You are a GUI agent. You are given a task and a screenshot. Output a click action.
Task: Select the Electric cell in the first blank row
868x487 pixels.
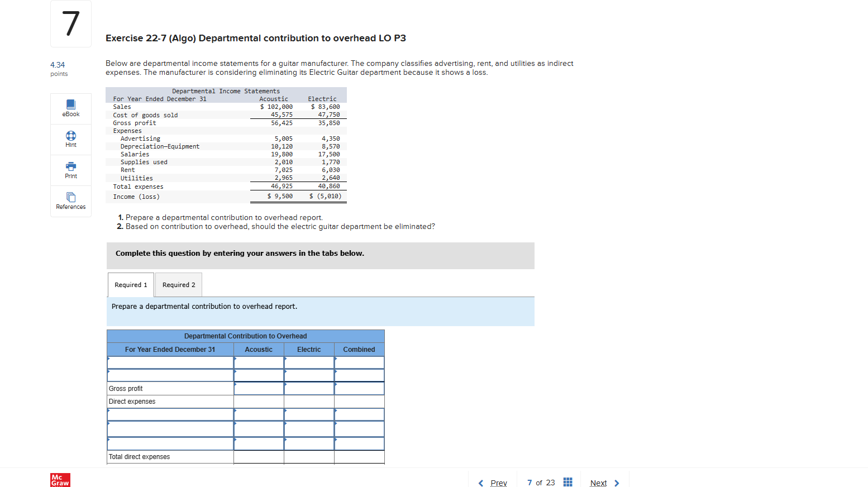309,362
